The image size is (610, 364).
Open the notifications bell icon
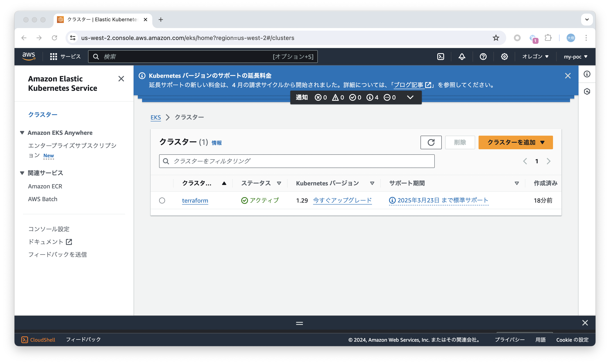462,56
